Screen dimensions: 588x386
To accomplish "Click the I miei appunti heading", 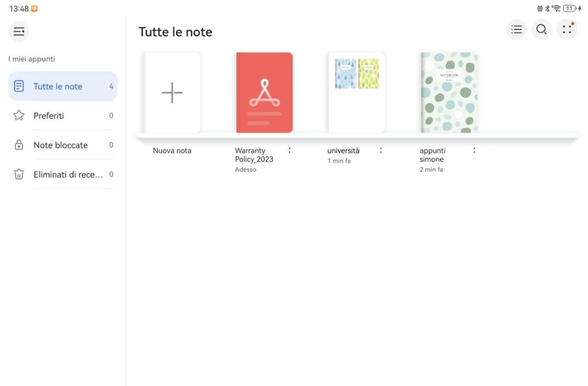I will point(32,59).
